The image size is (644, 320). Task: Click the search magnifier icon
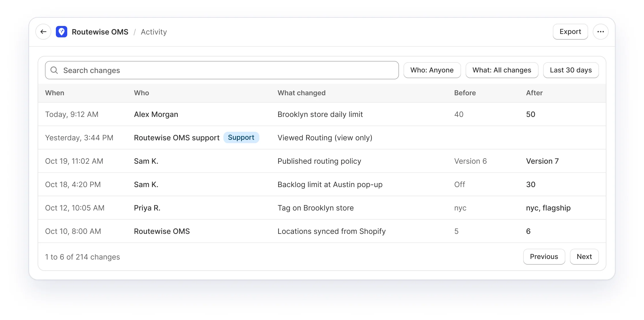pyautogui.click(x=54, y=70)
